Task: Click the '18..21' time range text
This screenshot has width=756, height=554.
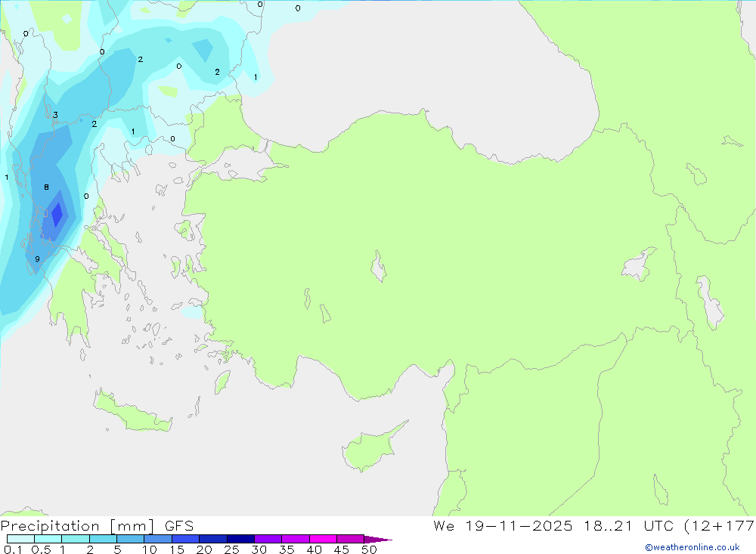Action: coord(608,525)
